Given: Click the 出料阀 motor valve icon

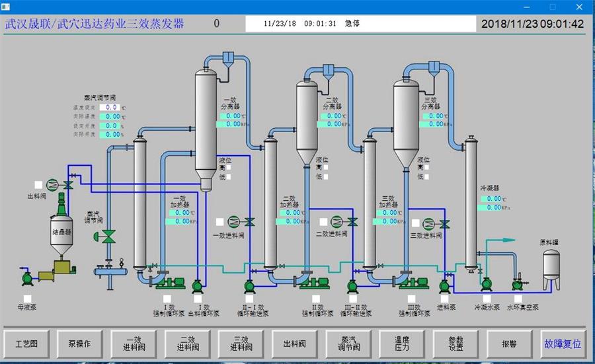Looking at the screenshot, I should pos(53,184).
